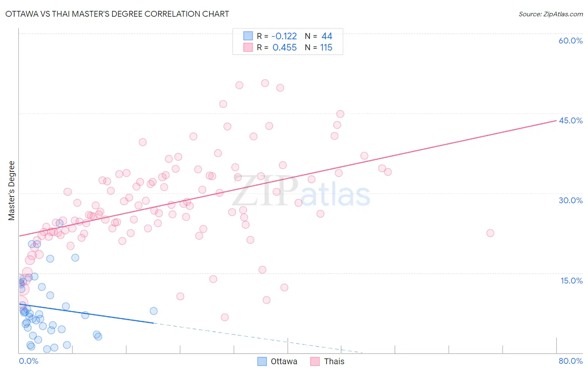Viewport: 588px width, 373px height.
Task: Toggle the Ottawa series label in the legend
Action: click(284, 361)
